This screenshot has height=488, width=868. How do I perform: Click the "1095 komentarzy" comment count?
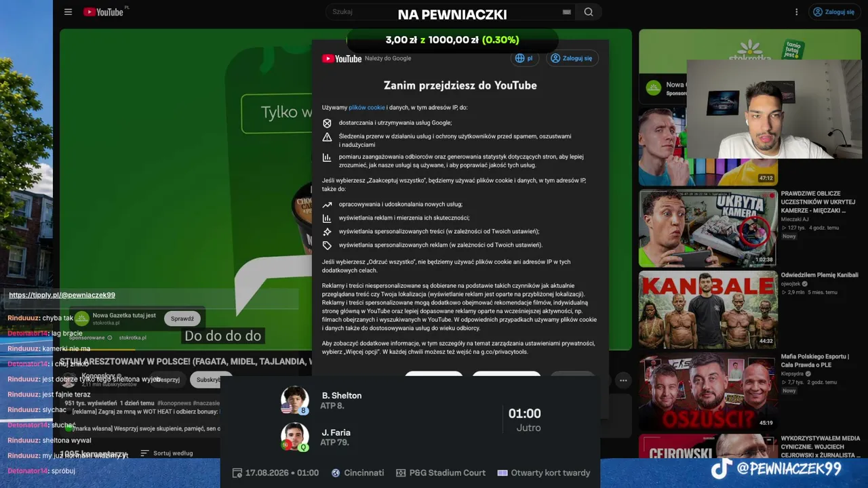click(93, 453)
